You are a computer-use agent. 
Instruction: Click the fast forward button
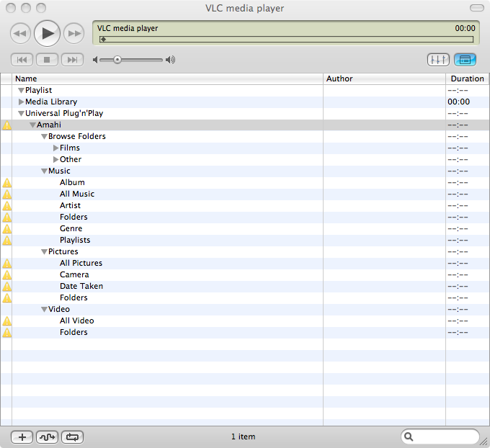click(74, 33)
